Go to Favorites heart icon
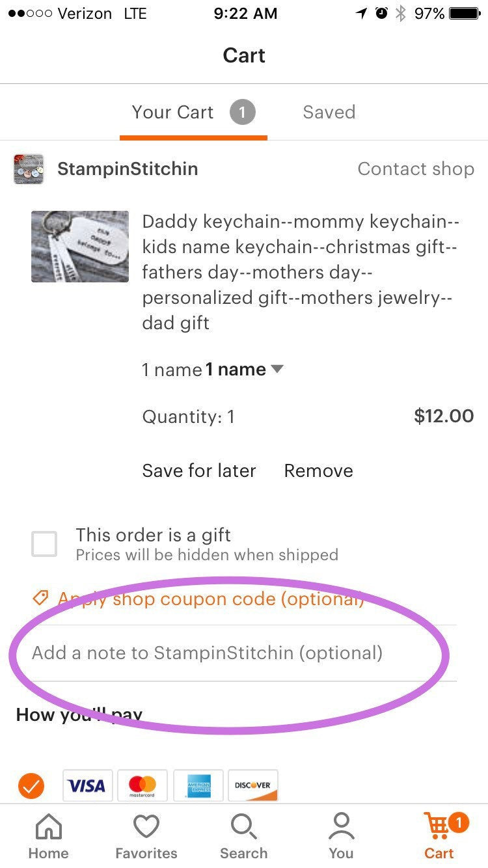The image size is (488, 868). (x=146, y=828)
